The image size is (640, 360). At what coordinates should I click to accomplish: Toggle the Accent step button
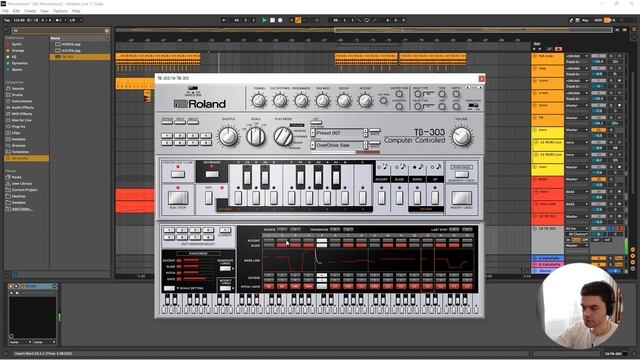click(x=382, y=198)
